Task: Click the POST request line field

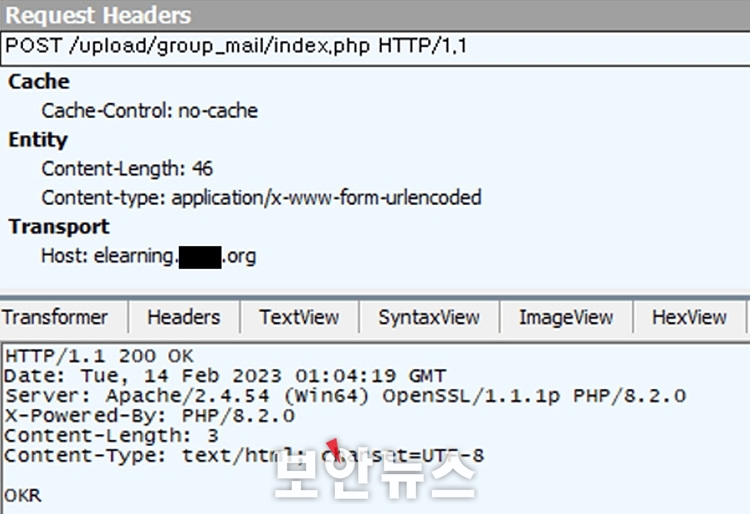Action: pyautogui.click(x=375, y=48)
